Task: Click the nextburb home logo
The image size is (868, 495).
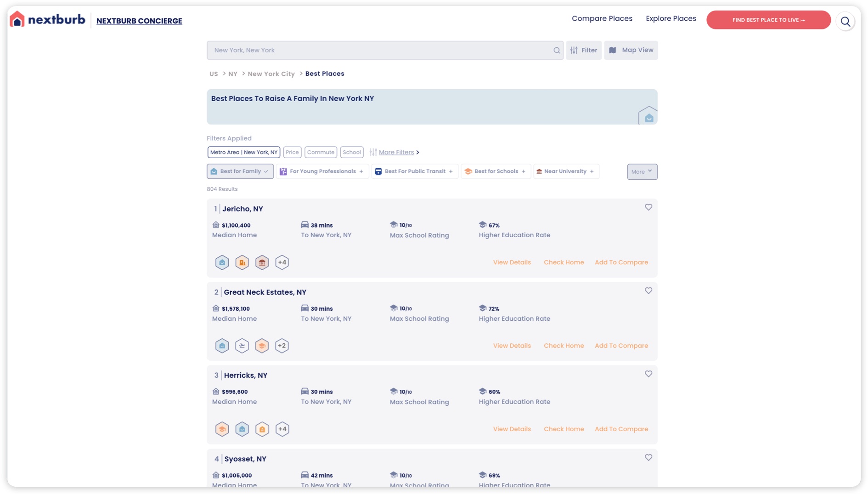Action: (48, 20)
